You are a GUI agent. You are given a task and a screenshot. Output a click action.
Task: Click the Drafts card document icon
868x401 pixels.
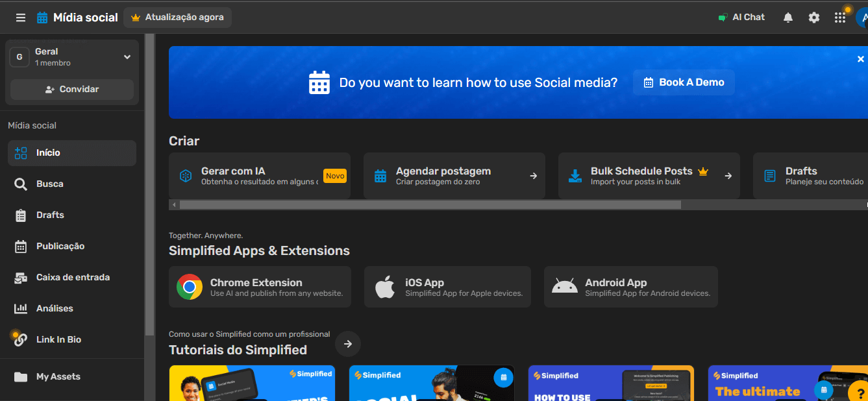coord(770,176)
